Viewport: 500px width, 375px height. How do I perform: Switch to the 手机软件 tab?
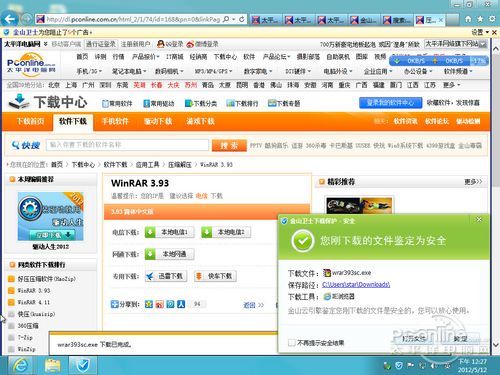(115, 121)
